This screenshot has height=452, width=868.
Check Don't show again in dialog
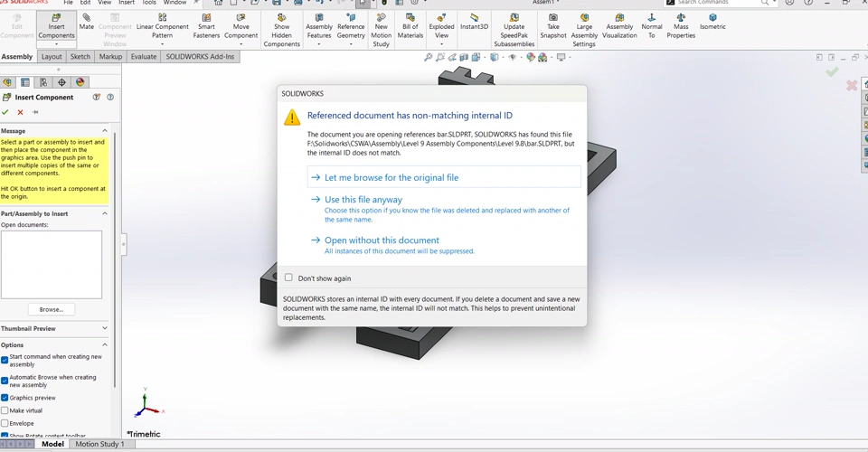(x=288, y=278)
